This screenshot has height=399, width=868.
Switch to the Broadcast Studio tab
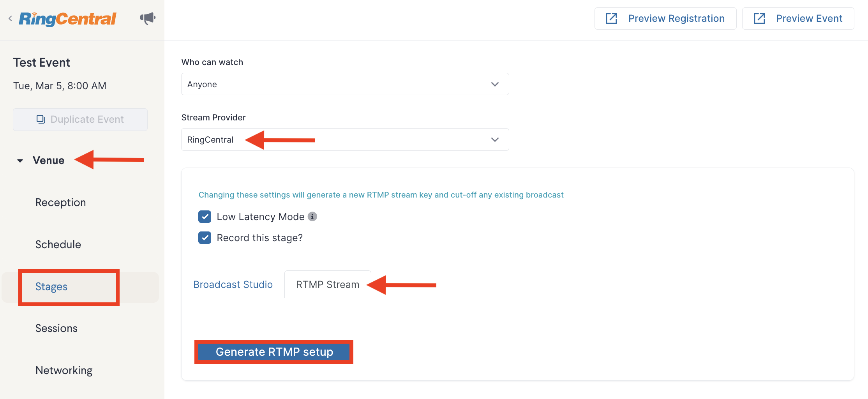click(233, 284)
